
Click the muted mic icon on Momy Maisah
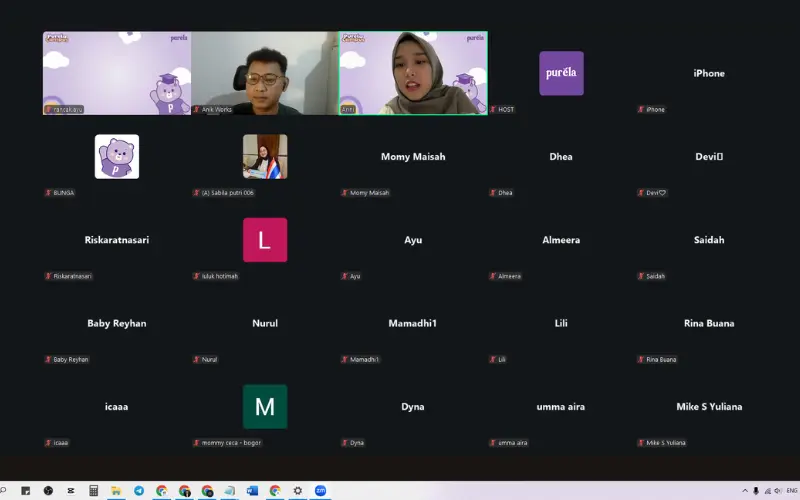pos(345,193)
